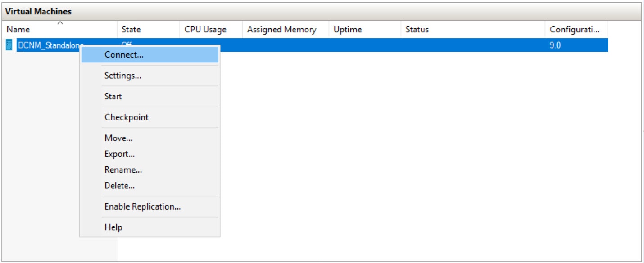Image resolution: width=644 pixels, height=263 pixels.
Task: Select the DCNM_Standalone row name text
Action: click(x=49, y=45)
